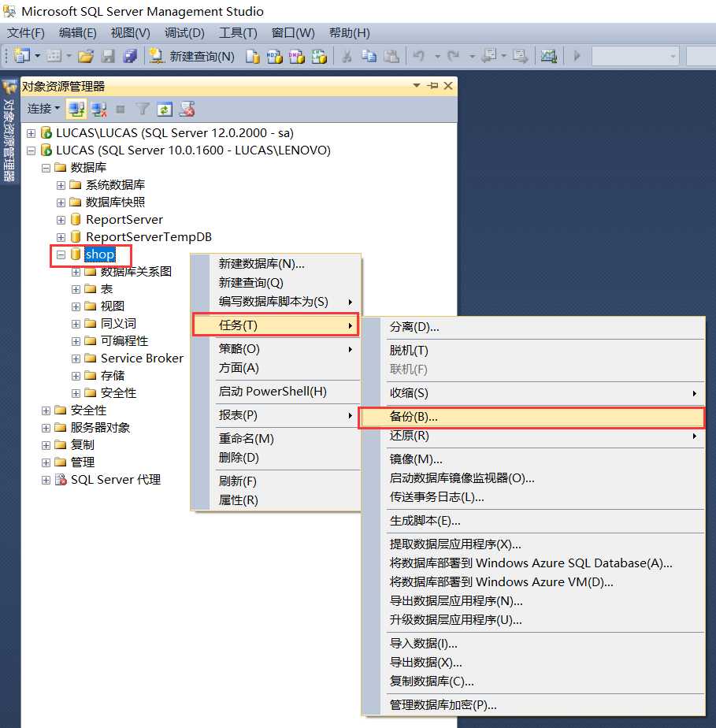This screenshot has height=728, width=716.
Task: Expand the LUCAS\LUCAS server node
Action: tap(31, 133)
